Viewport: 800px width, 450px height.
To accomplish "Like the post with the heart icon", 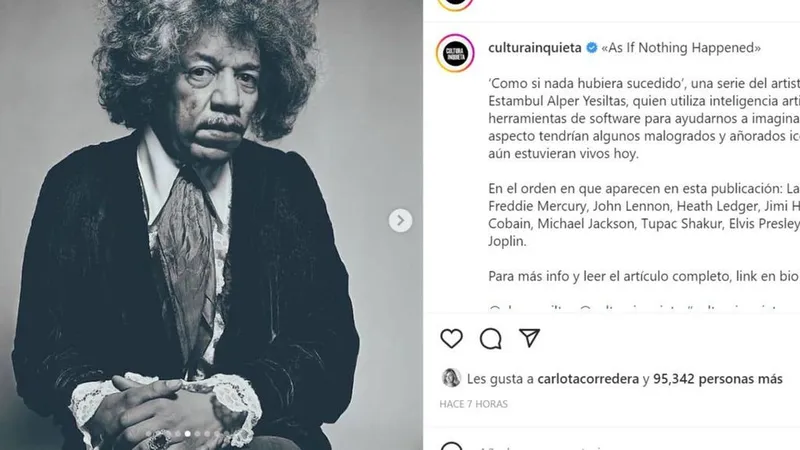I will [452, 338].
